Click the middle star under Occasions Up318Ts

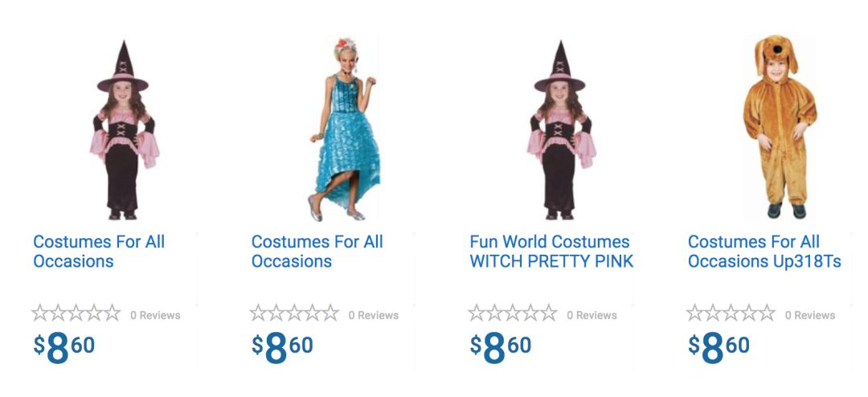pyautogui.click(x=731, y=313)
